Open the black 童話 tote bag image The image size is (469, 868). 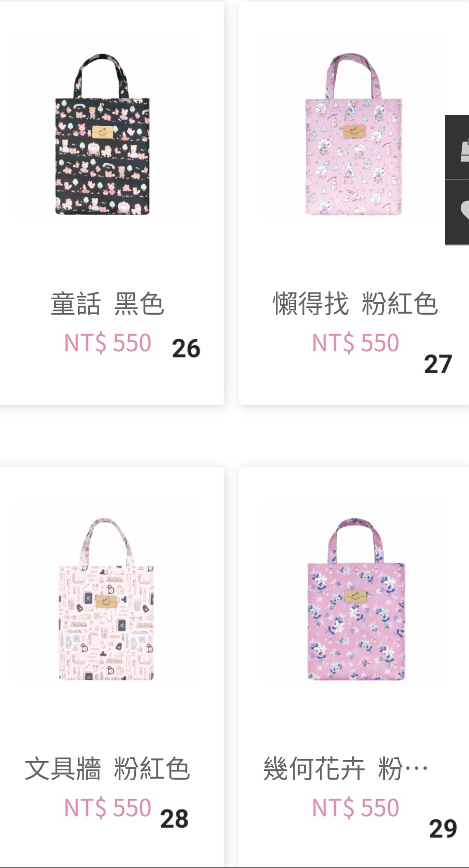103,134
